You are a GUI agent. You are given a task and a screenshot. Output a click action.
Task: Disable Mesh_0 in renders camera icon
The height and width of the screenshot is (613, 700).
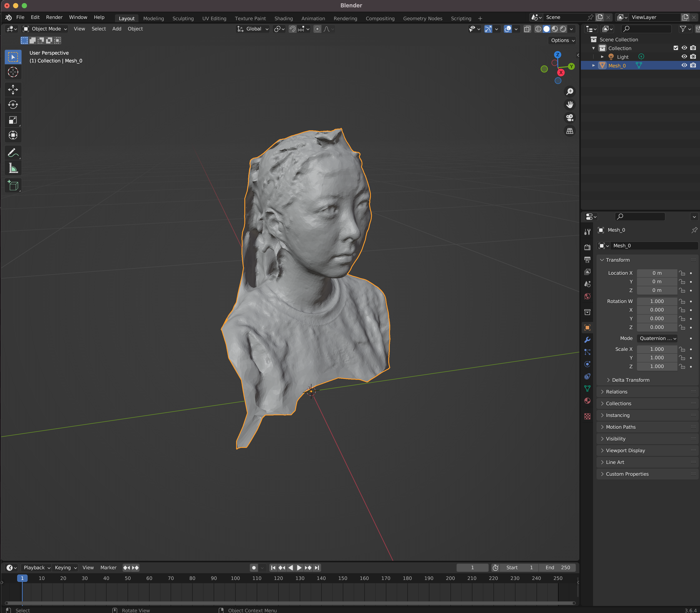(x=693, y=65)
